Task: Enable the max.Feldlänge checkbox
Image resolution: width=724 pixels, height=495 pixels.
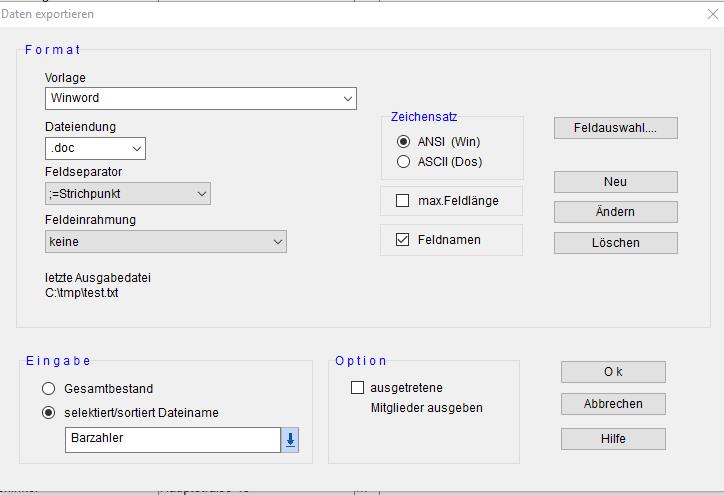Action: (402, 200)
